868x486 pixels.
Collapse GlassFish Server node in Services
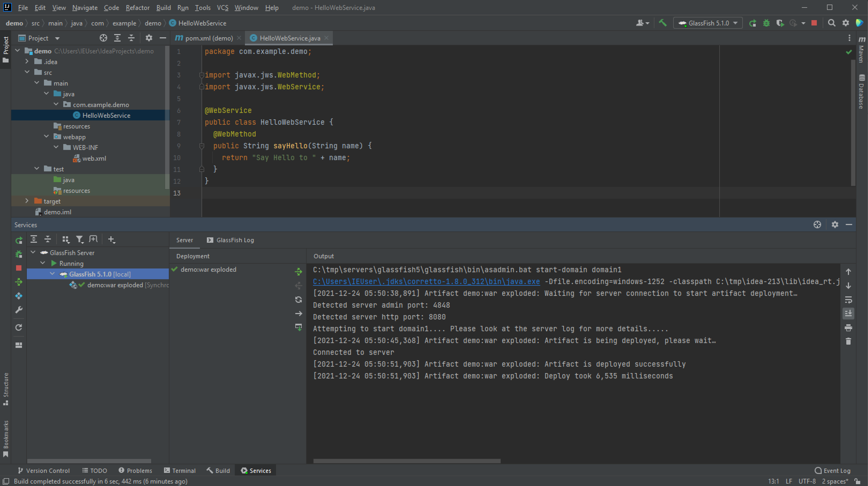(x=33, y=252)
